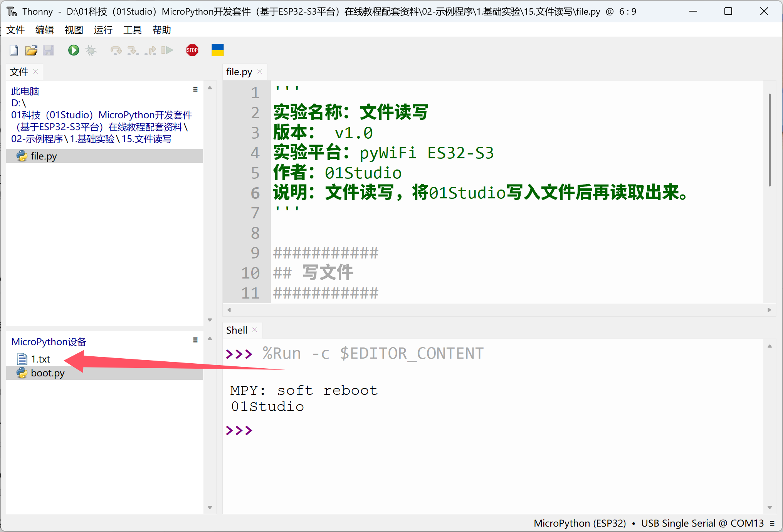Screen dimensions: 783x532
Task: Open the 运行 menu
Action: 103,30
